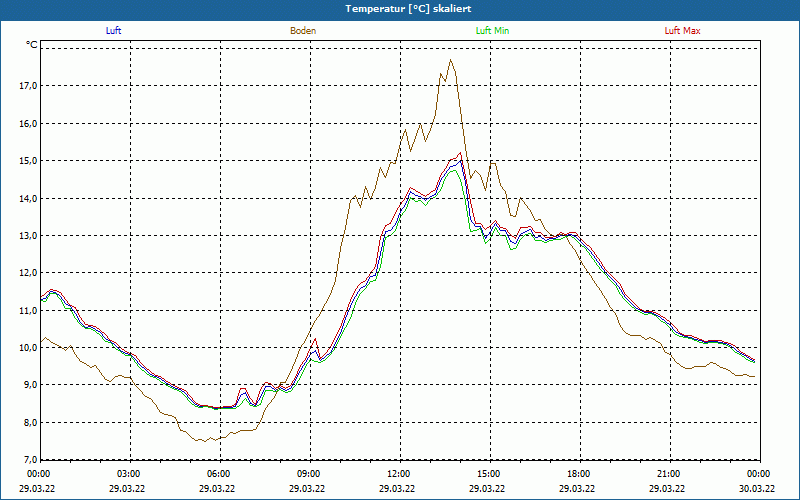Click the '10,0' y-axis value
Viewport: 800px width, 500px height.
click(x=28, y=347)
